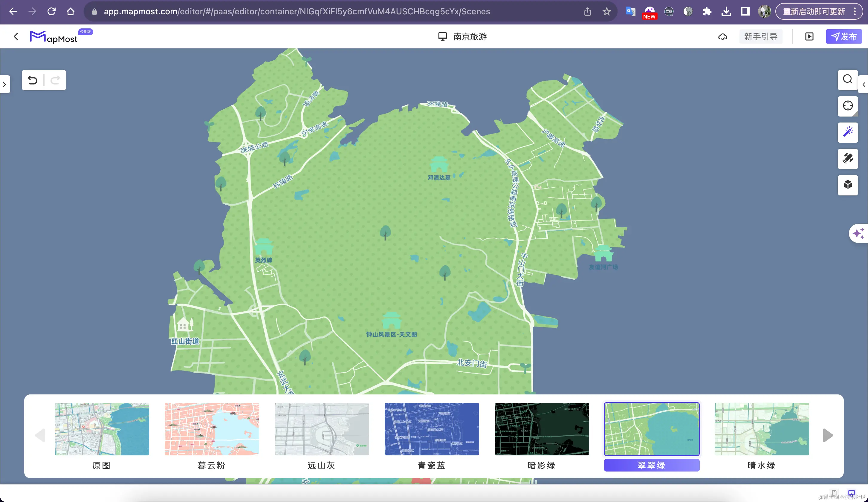
Task: Select the 原图 map style thumbnail
Action: (102, 429)
